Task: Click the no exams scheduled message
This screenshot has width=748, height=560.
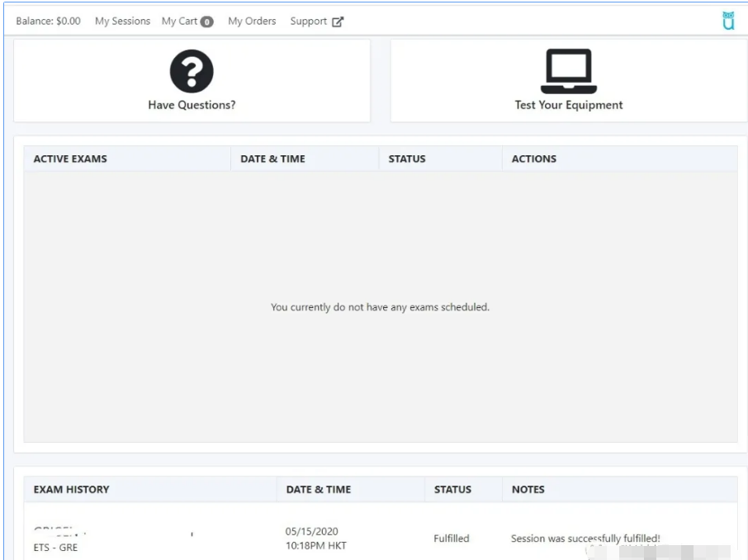Action: pos(380,307)
